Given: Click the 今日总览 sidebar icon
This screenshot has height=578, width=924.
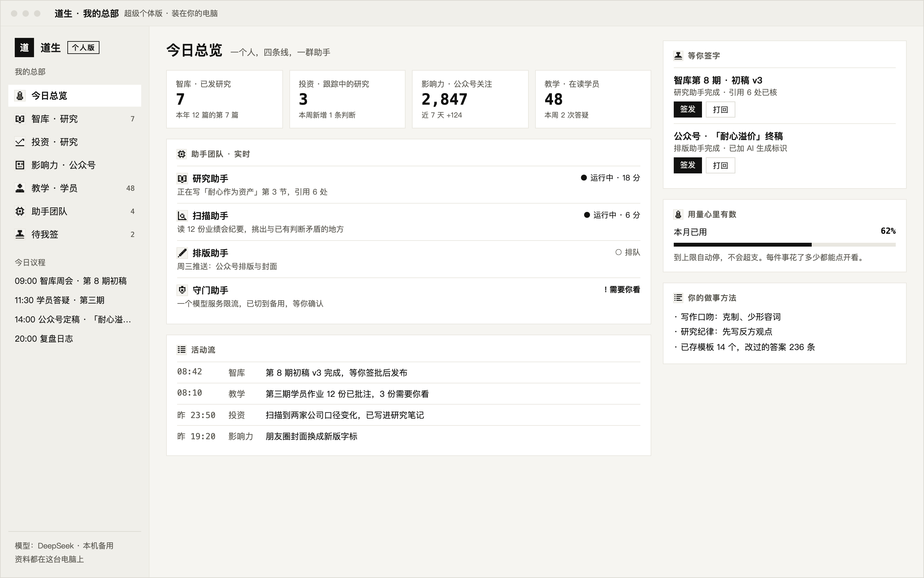Looking at the screenshot, I should click(x=20, y=96).
